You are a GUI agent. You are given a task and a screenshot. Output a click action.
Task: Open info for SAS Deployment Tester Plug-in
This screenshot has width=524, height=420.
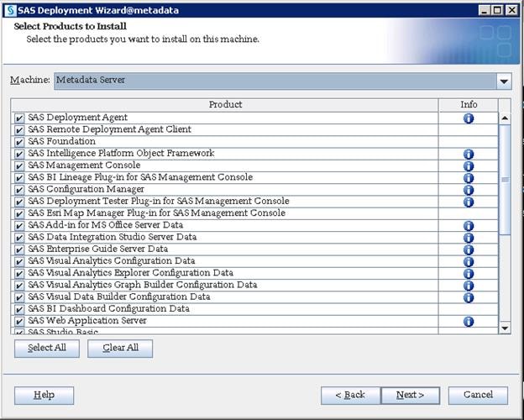(x=469, y=202)
